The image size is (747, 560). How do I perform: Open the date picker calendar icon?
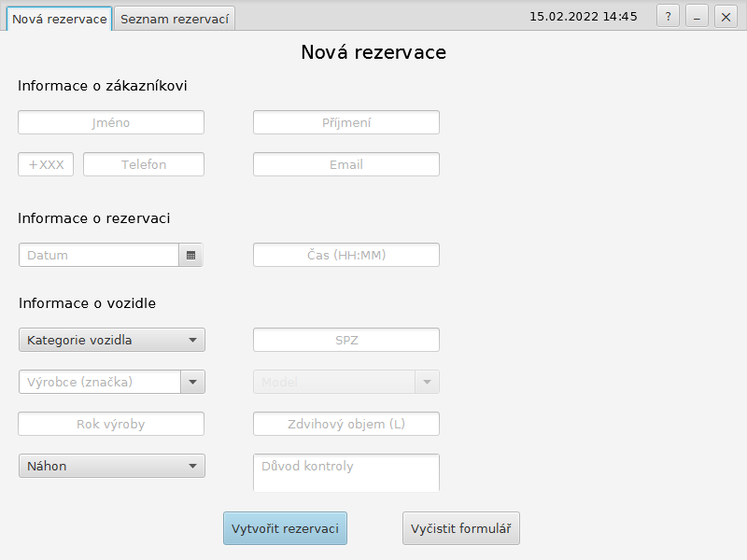click(x=190, y=255)
